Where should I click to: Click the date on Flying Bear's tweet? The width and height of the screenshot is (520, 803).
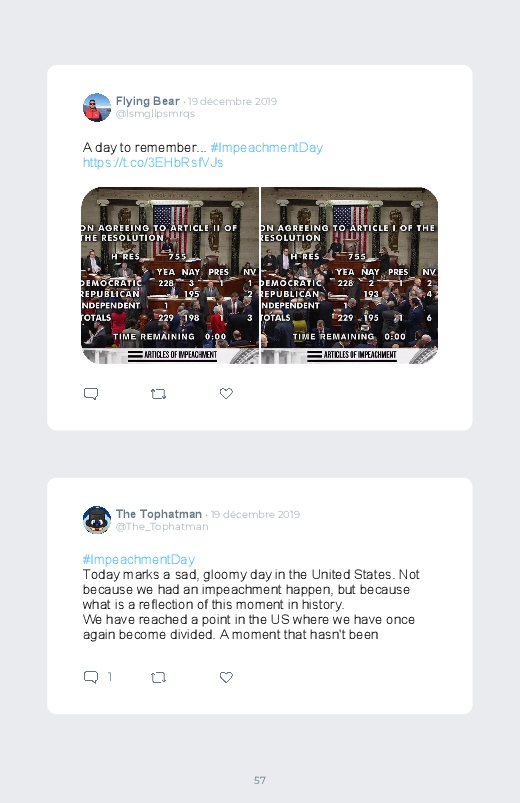pos(232,101)
